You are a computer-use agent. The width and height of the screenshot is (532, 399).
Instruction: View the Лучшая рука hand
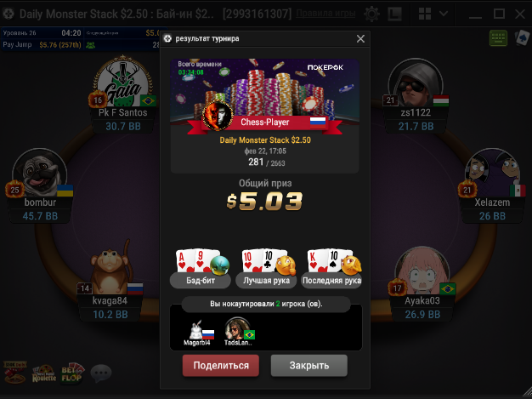click(266, 269)
